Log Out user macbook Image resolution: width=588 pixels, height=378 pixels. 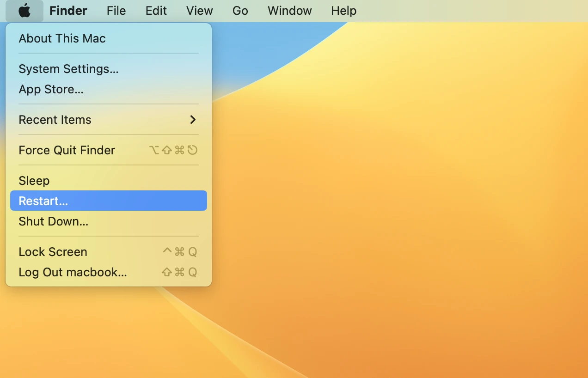pos(72,272)
